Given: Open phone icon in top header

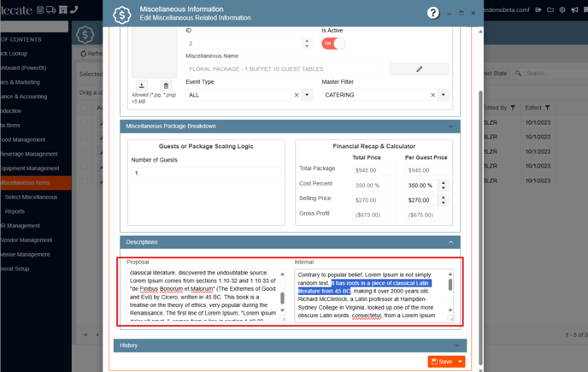Looking at the screenshot, I should [x=73, y=9].
